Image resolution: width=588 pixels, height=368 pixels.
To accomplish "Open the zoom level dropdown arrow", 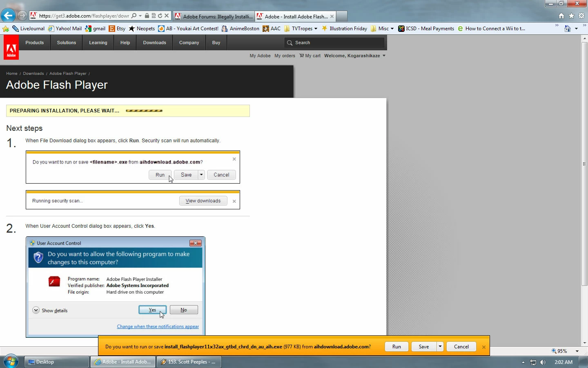I will pos(577,351).
